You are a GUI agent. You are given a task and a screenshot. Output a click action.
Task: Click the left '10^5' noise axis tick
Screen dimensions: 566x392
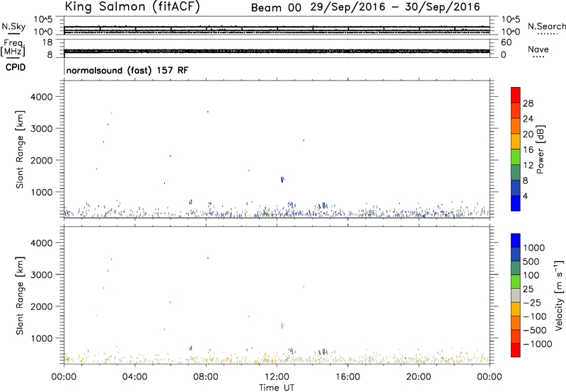pyautogui.click(x=43, y=20)
